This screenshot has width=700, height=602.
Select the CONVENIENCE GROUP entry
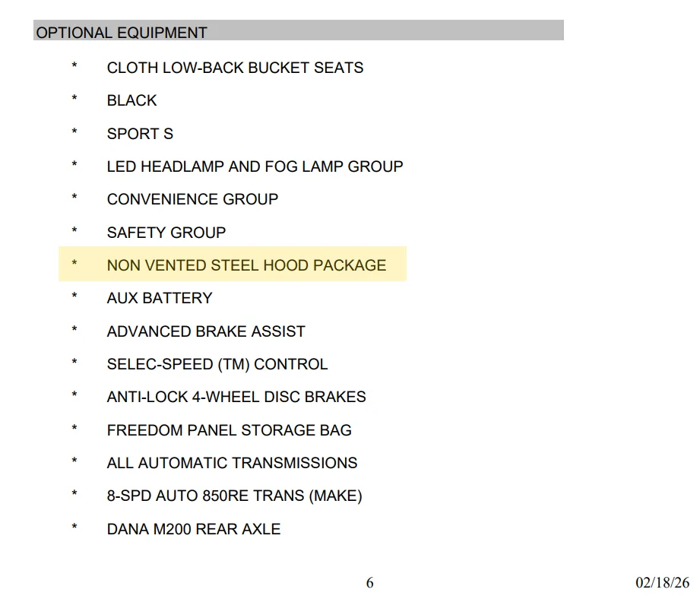(x=192, y=199)
